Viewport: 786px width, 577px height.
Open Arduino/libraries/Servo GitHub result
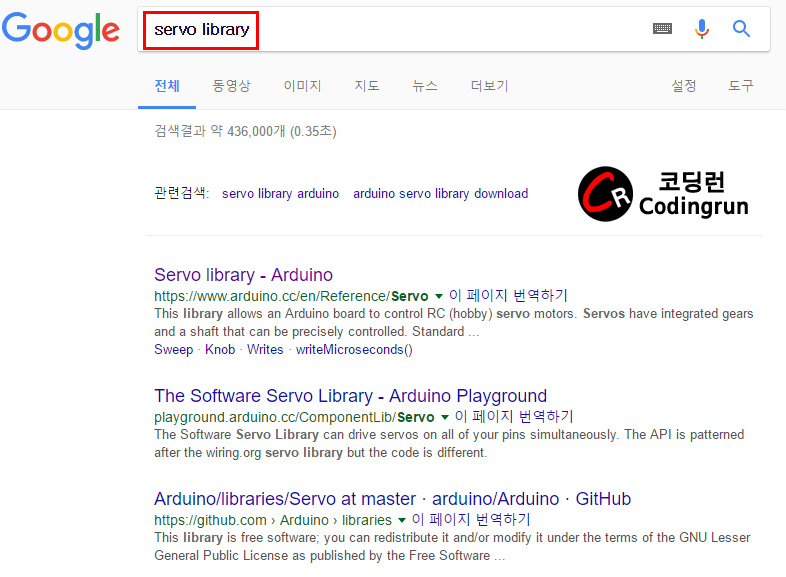[x=392, y=499]
